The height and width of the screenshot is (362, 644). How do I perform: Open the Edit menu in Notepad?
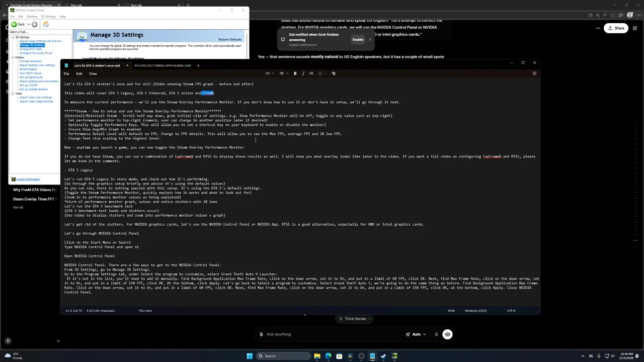pyautogui.click(x=79, y=74)
